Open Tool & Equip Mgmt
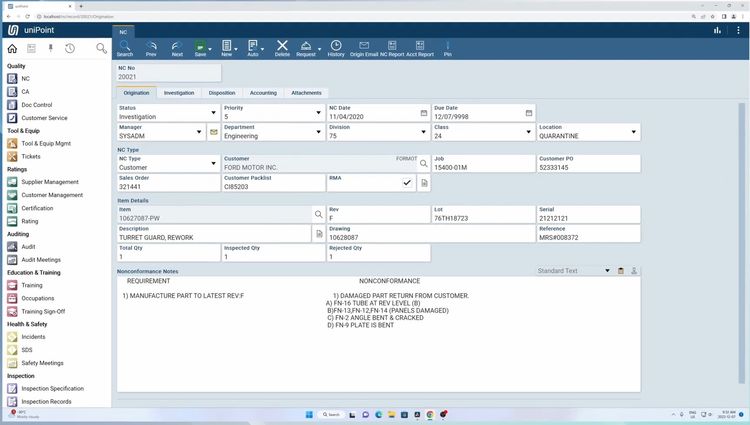Image resolution: width=750 pixels, height=425 pixels. pyautogui.click(x=46, y=143)
